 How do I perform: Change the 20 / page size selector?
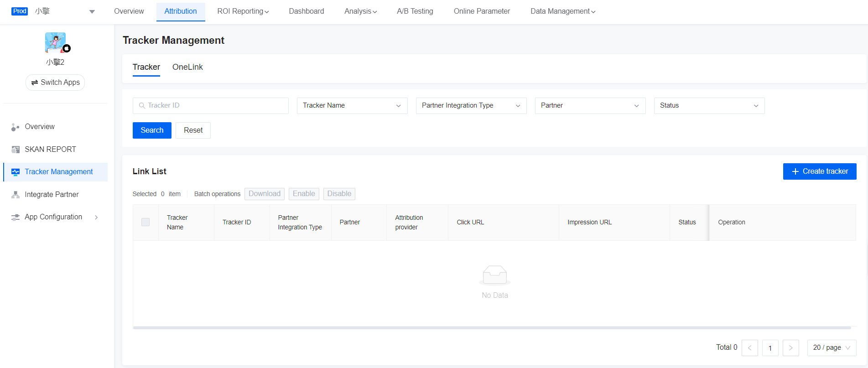pos(831,347)
